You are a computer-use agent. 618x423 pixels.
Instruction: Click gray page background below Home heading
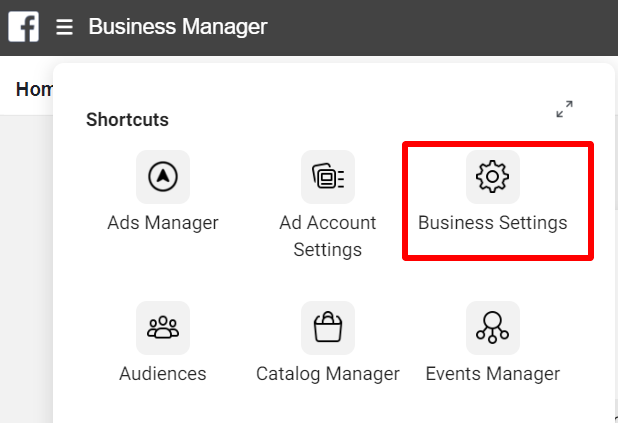pyautogui.click(x=26, y=268)
